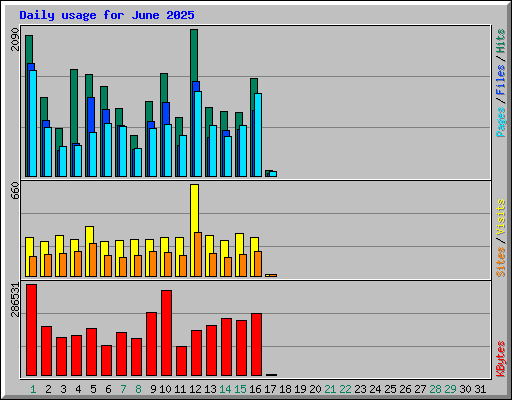Screen dimensions: 512x400
Task: Click day label 4 on the x-axis
Action: [78, 389]
